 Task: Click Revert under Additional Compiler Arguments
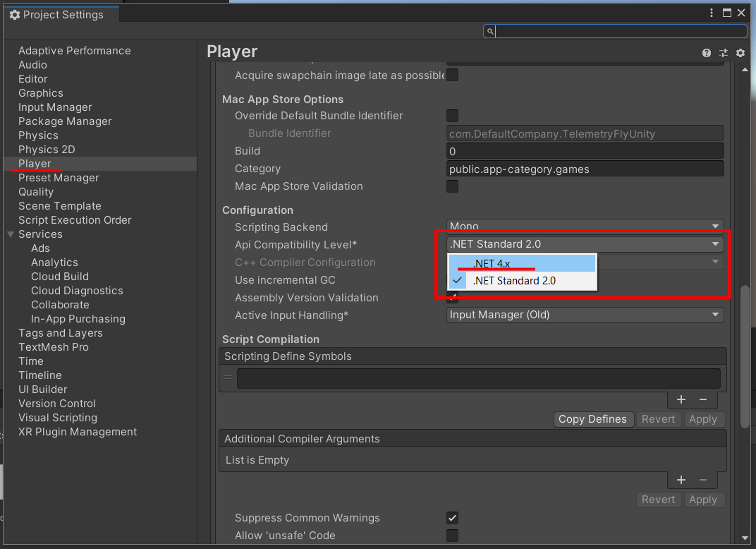tap(658, 500)
